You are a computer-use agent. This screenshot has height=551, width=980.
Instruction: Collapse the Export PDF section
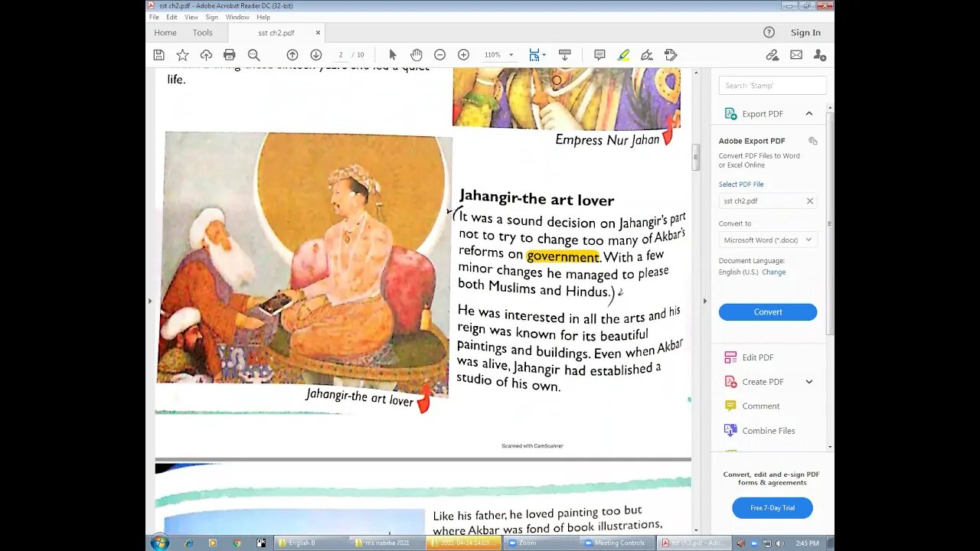pos(808,114)
